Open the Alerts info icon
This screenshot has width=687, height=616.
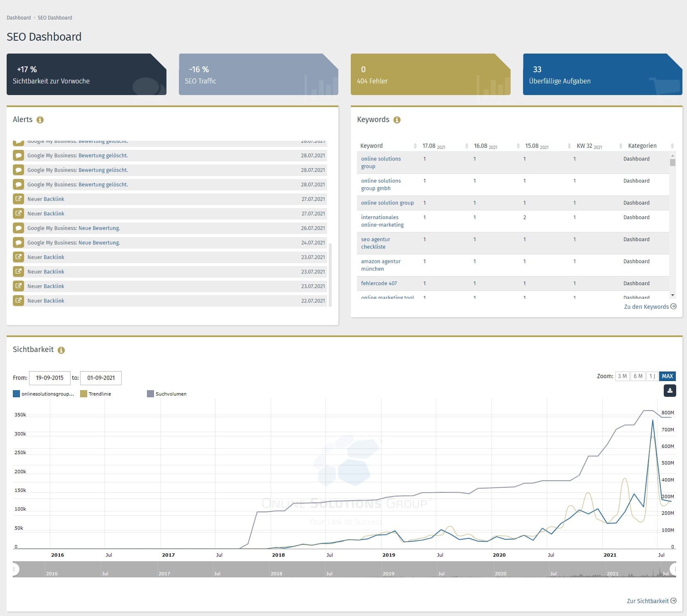click(x=40, y=120)
